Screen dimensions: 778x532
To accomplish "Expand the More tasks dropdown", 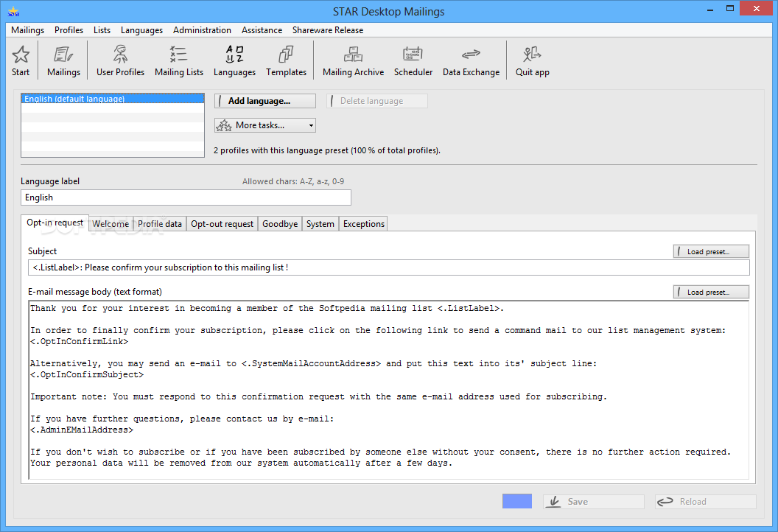I will click(x=265, y=125).
